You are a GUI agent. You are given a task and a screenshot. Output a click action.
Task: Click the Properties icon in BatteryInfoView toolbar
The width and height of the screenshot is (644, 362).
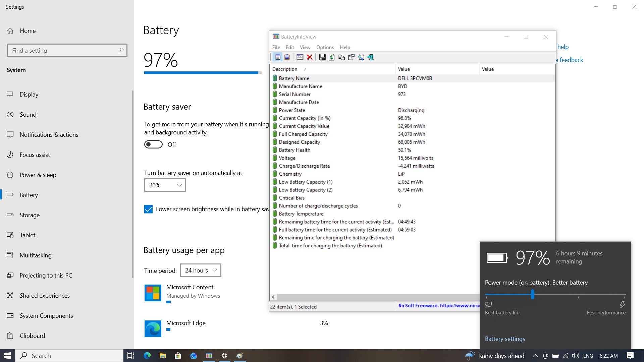(x=351, y=57)
